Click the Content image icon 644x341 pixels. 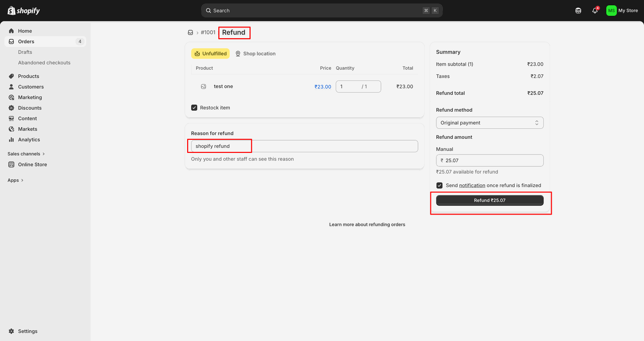[11, 118]
